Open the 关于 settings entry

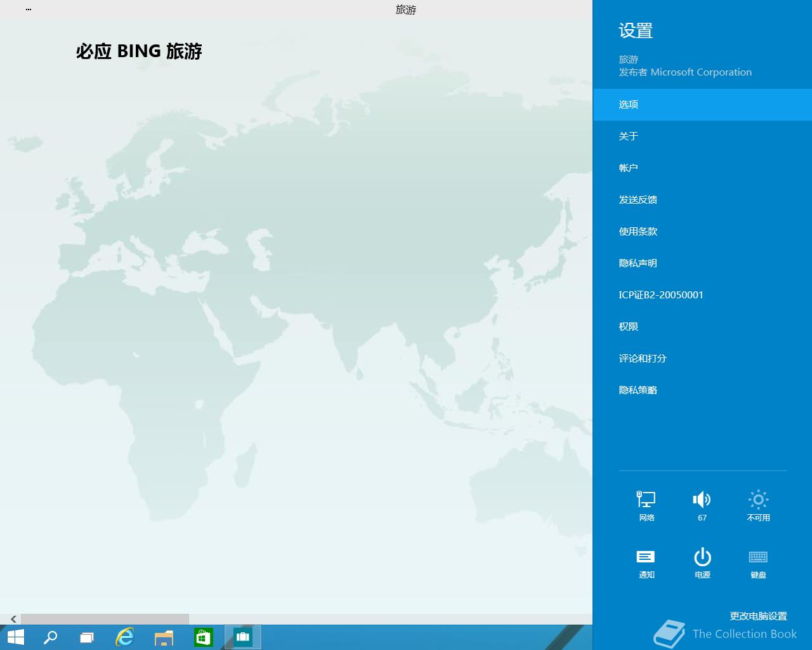(702, 136)
